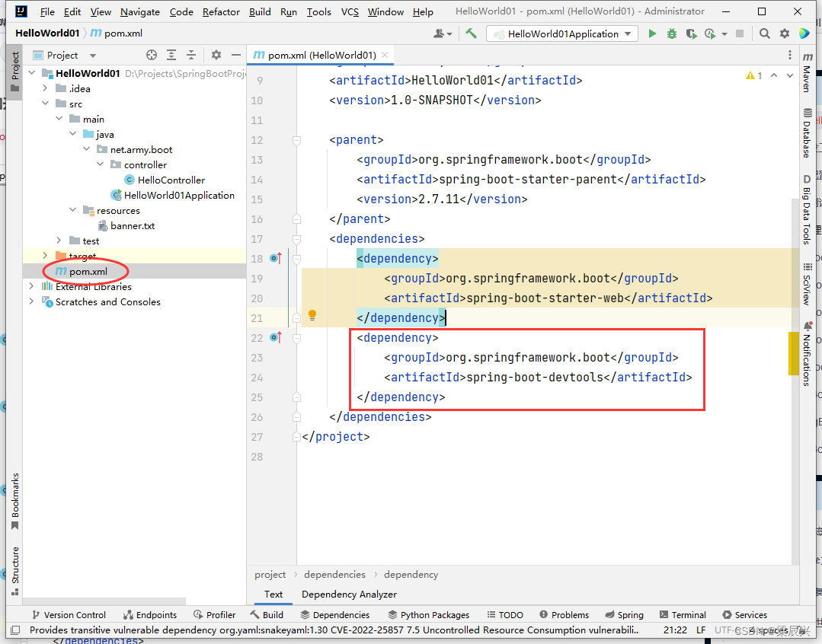Open Terminal tool window
The image size is (822, 644).
pyautogui.click(x=683, y=614)
